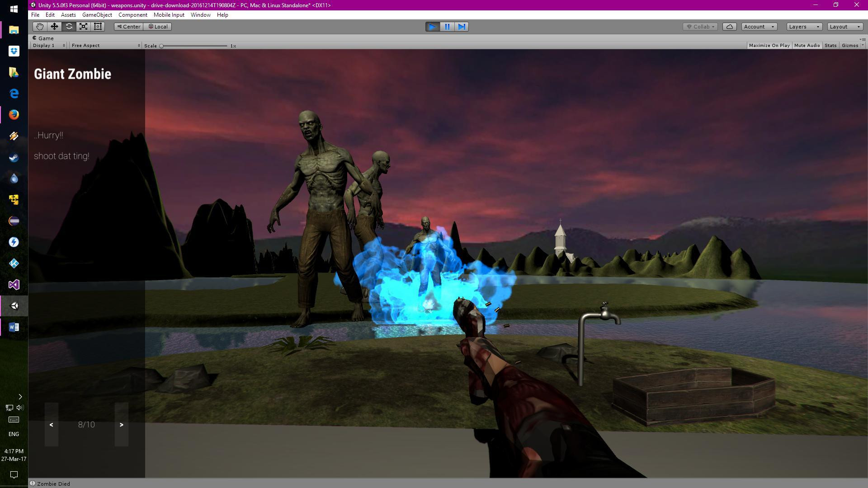868x488 pixels.
Task: Open the GameObject menu
Action: click(97, 15)
